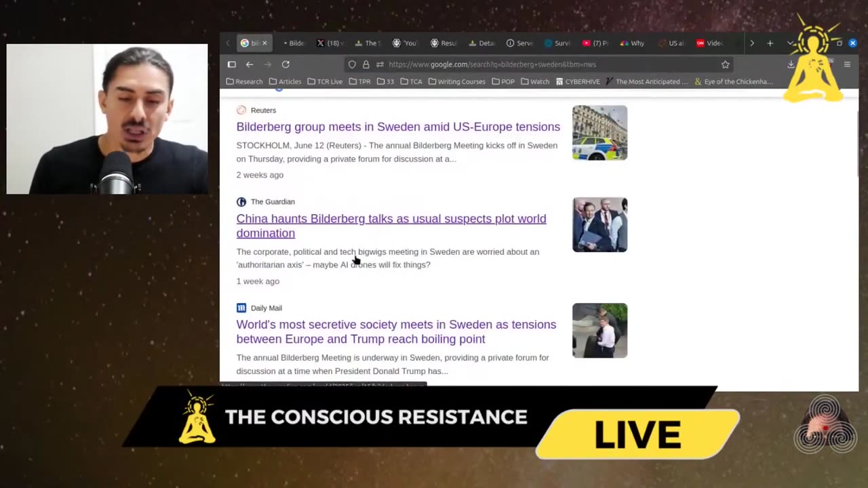Open the Articles bookmarks folder
The image size is (868, 488).
[x=285, y=81]
